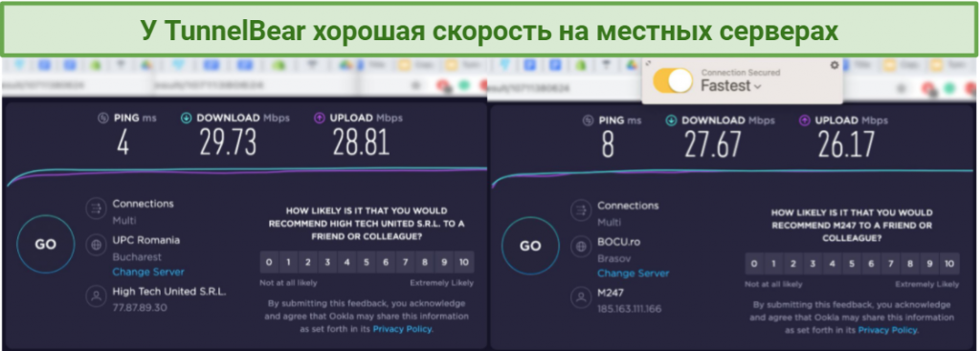Toggle the TunnelBear connection switch off
The height and width of the screenshot is (351, 980).
click(x=673, y=80)
